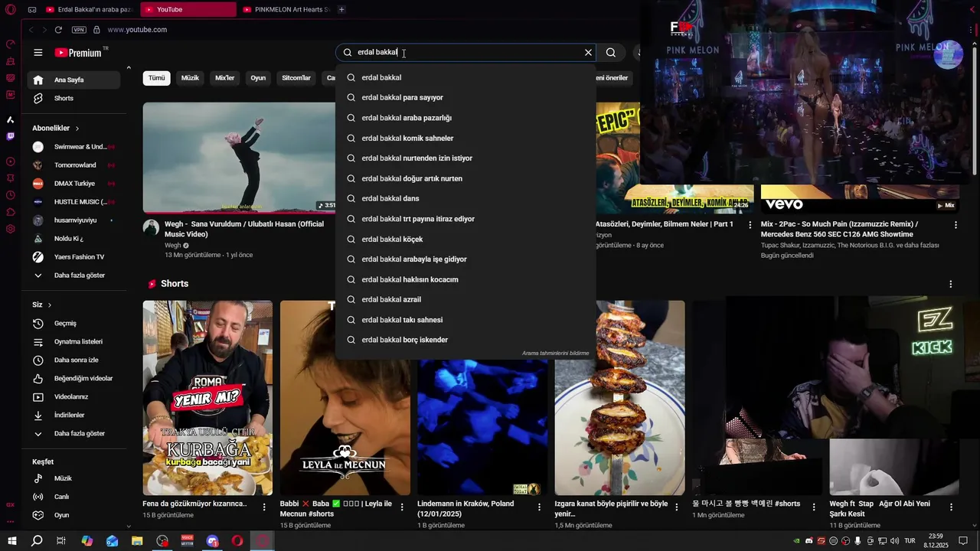Open Daha sonra izle list
This screenshot has height=551, width=980.
(74, 360)
